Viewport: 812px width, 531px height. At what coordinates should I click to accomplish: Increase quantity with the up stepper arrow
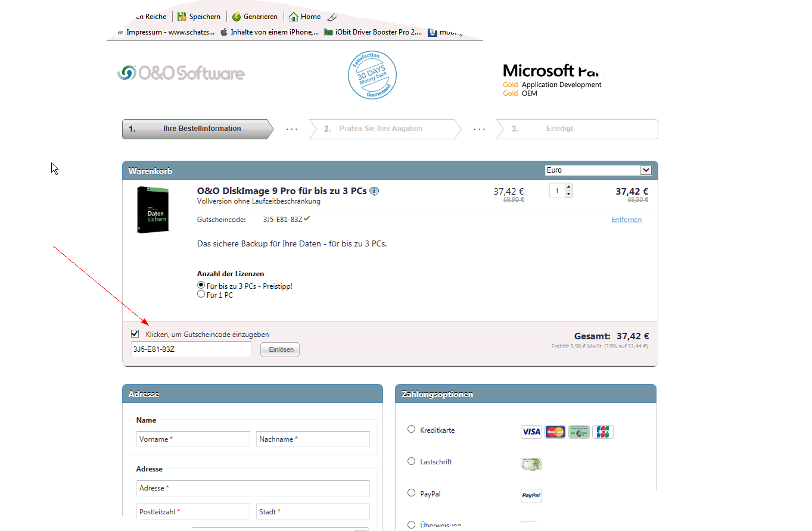[568, 188]
